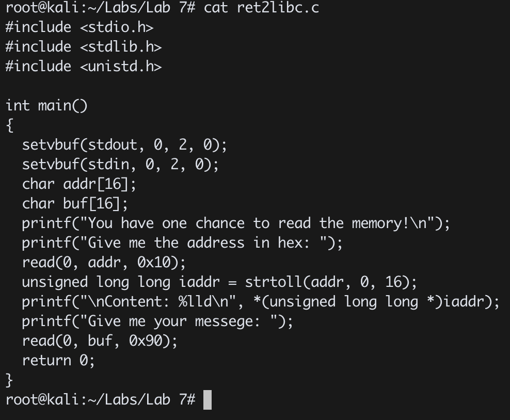Click the 'setvbuf(stdout, 0, 2, 0);' line

click(x=124, y=145)
